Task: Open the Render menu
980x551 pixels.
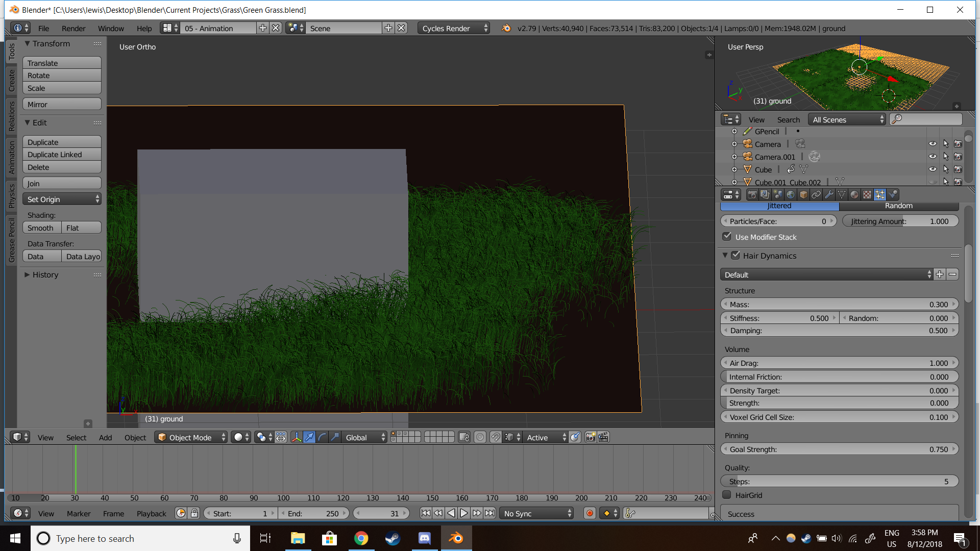Action: (x=73, y=28)
